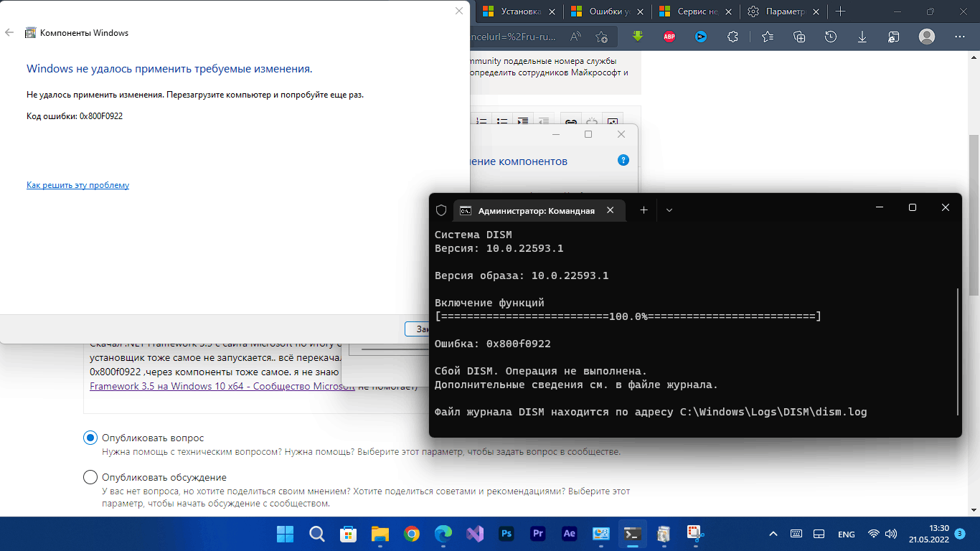Open the 'Как решить эту проблему' link

coord(77,185)
